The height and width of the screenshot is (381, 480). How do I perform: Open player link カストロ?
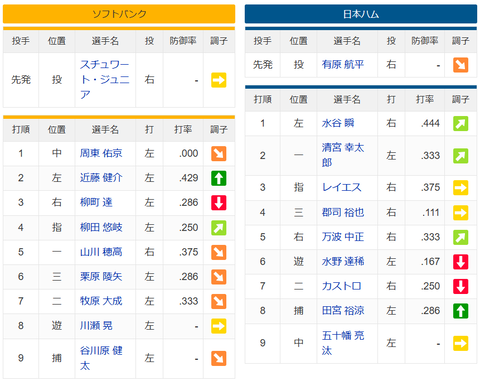pyautogui.click(x=341, y=286)
